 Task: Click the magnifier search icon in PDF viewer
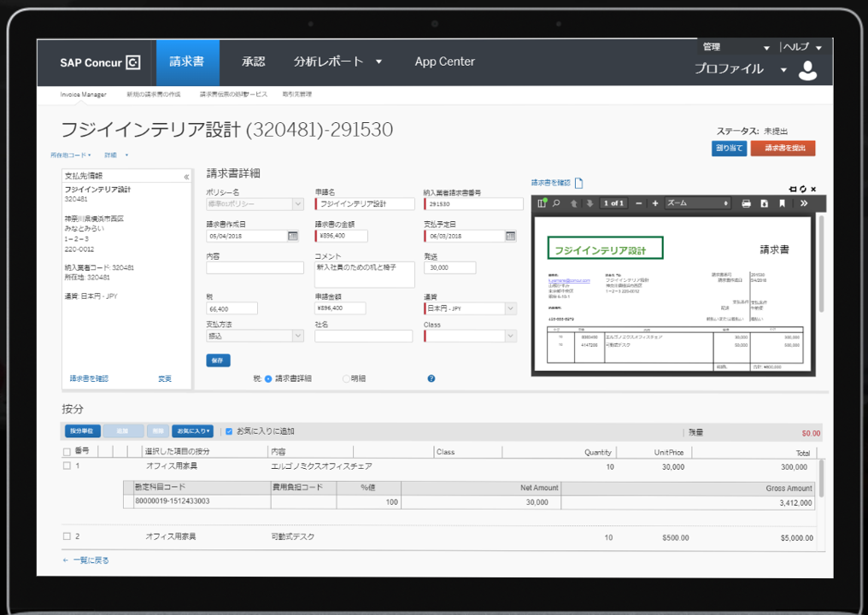click(x=556, y=203)
